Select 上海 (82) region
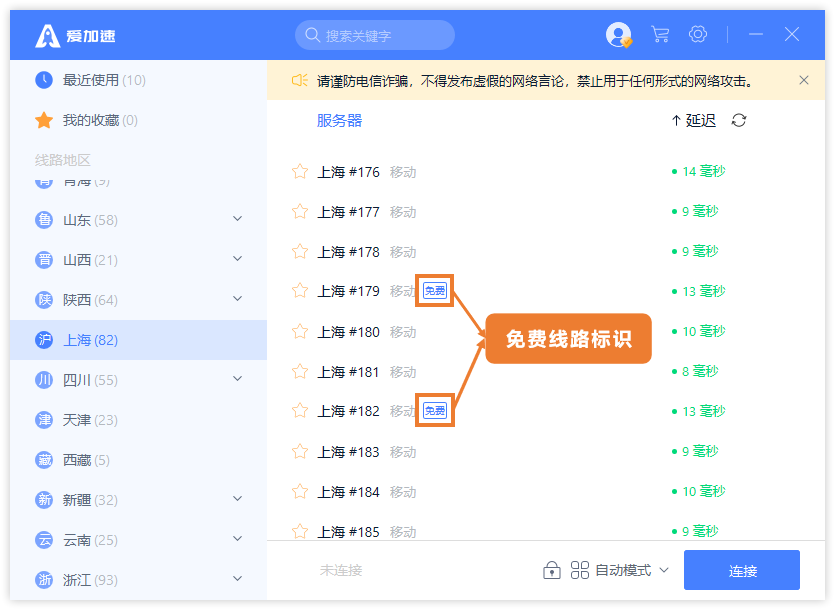 [x=138, y=340]
